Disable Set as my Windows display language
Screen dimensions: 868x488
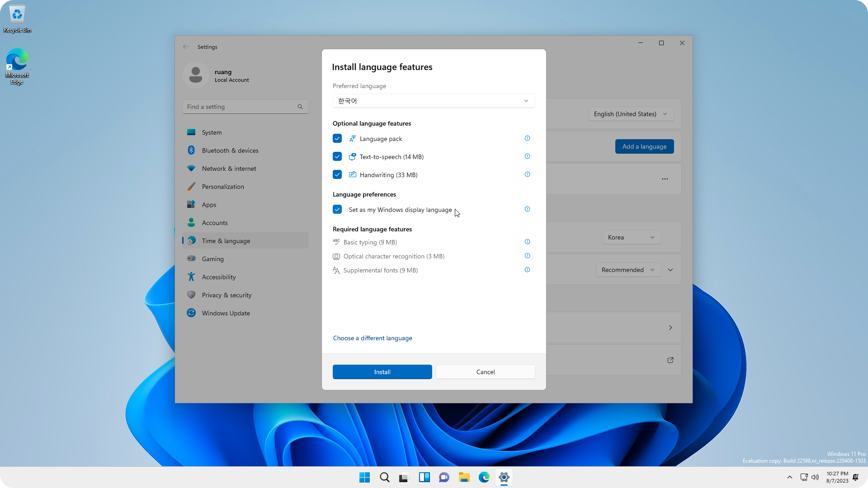(x=337, y=209)
